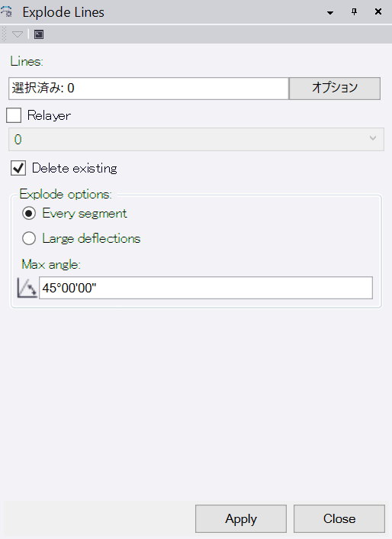The width and height of the screenshot is (392, 539).
Task: Uncheck the Delete existing checkbox
Action: pyautogui.click(x=18, y=168)
